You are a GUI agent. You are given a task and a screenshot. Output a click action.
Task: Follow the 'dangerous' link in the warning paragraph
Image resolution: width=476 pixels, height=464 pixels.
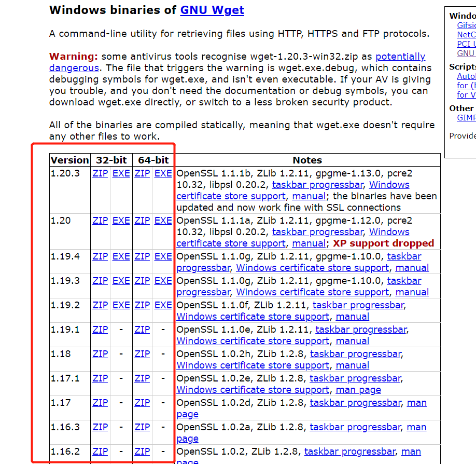pos(74,68)
